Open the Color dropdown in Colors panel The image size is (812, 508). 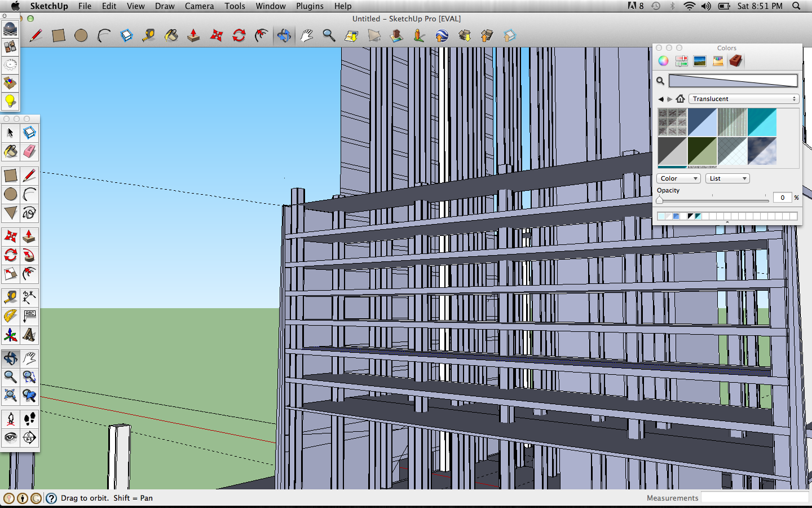[678, 178]
